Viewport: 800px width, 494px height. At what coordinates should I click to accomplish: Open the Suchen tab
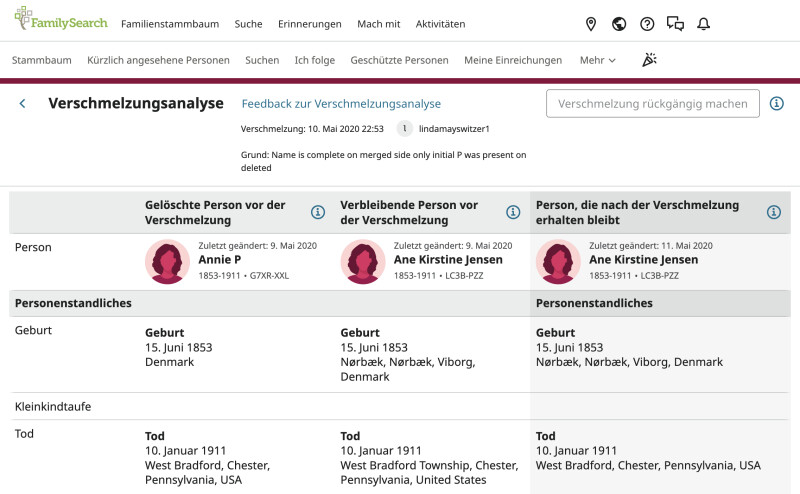(x=262, y=60)
